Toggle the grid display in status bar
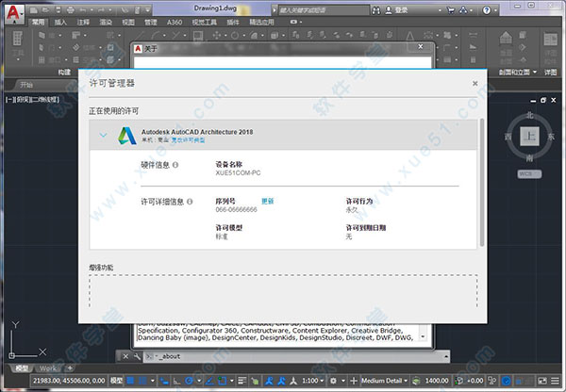This screenshot has height=392, width=566. 131,381
